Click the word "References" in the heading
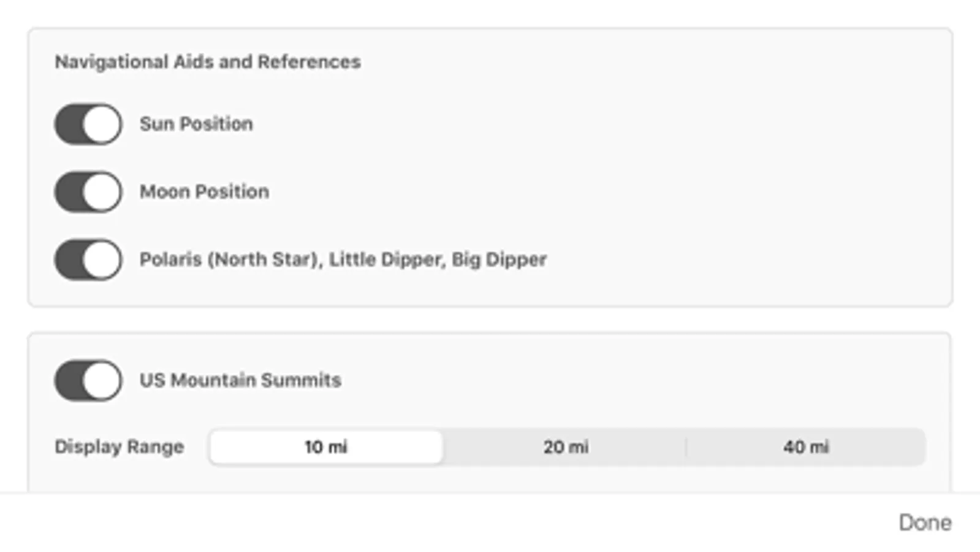The height and width of the screenshot is (552, 980). (309, 62)
